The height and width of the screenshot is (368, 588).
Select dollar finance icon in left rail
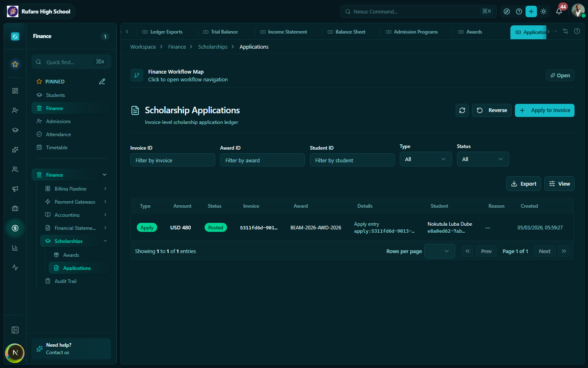tap(15, 228)
